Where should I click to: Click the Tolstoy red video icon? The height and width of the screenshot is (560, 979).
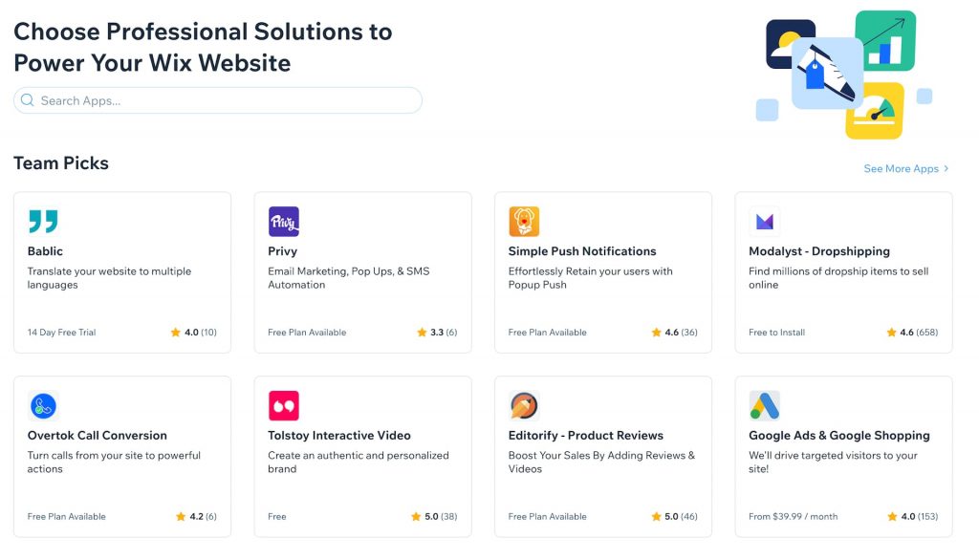[283, 406]
